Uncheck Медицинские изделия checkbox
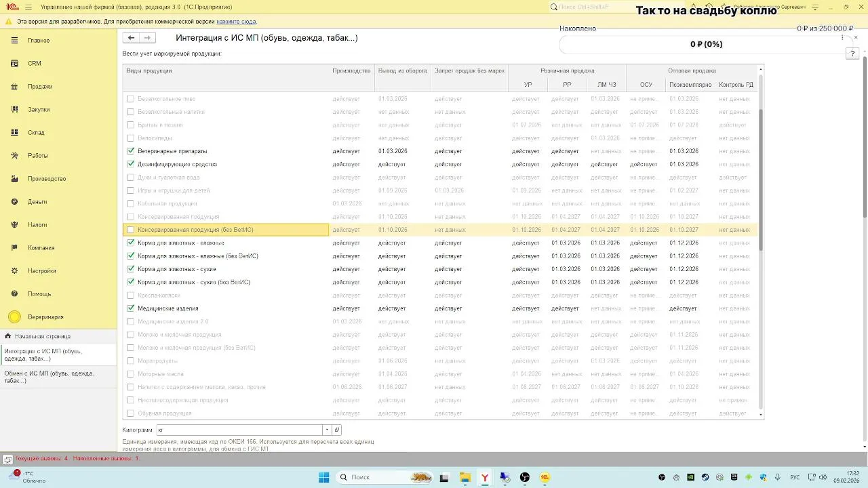The image size is (868, 488). click(131, 308)
